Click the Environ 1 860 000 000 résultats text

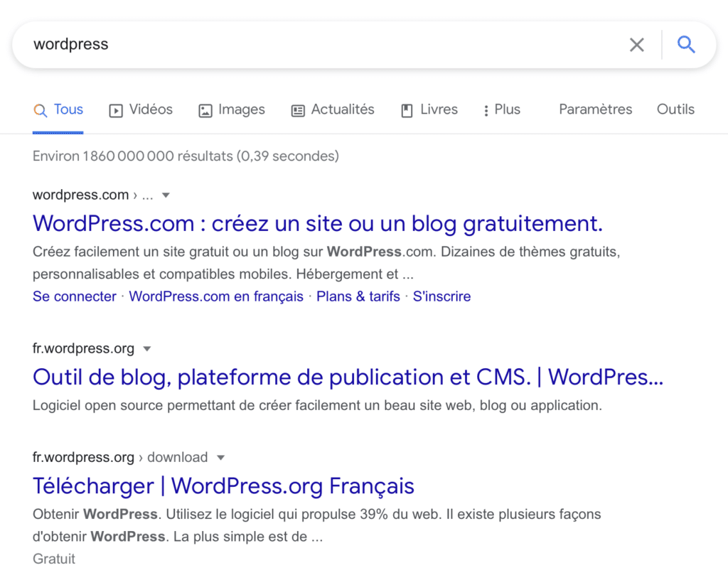pos(186,156)
